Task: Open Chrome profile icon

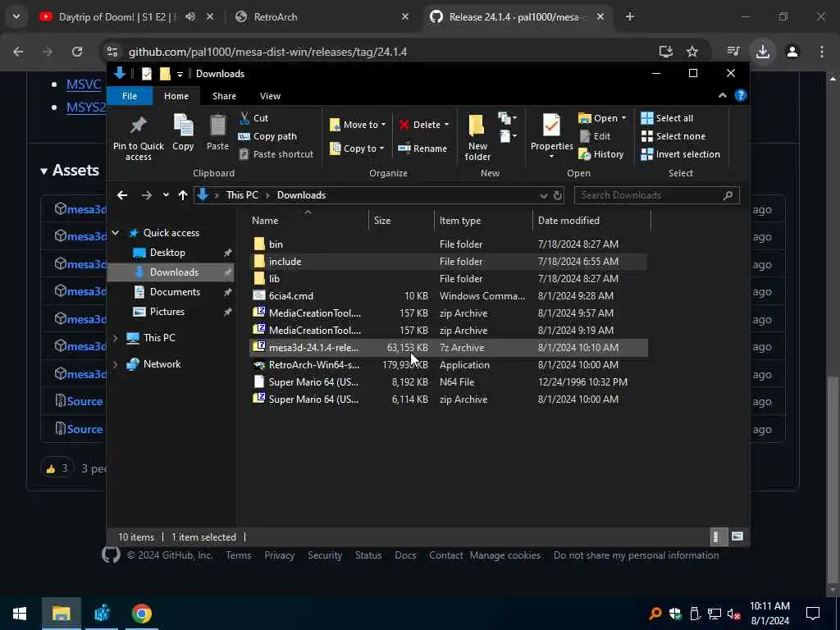Action: pos(792,52)
